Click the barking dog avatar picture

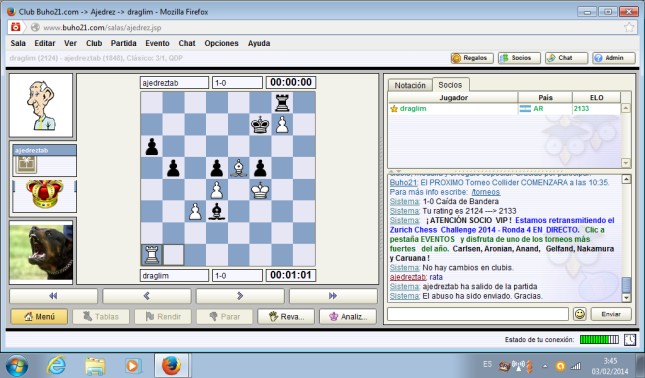[41, 252]
